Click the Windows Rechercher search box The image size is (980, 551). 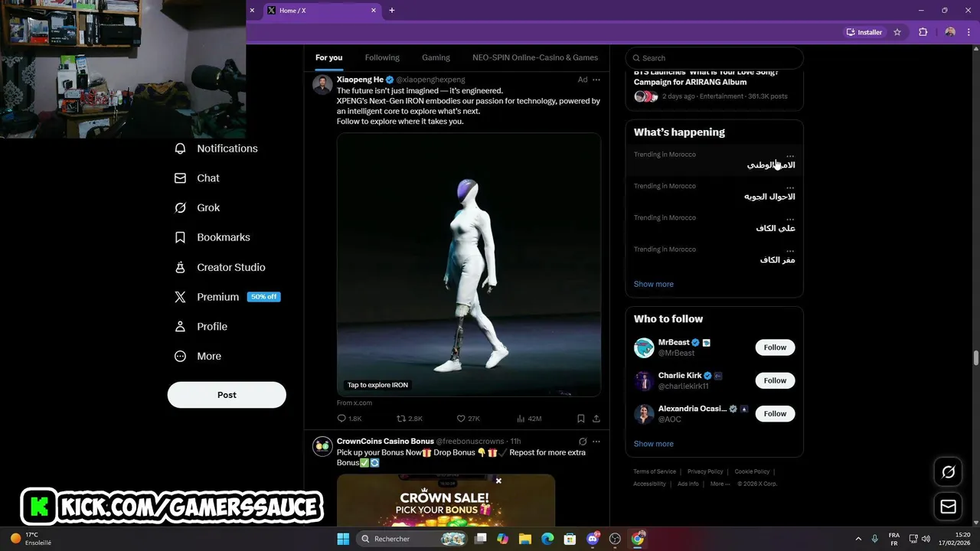[x=413, y=539]
